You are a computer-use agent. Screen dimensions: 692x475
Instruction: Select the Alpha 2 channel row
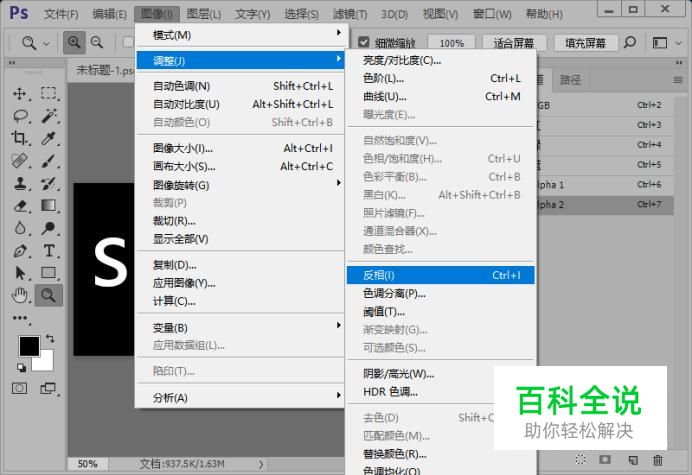pos(605,204)
